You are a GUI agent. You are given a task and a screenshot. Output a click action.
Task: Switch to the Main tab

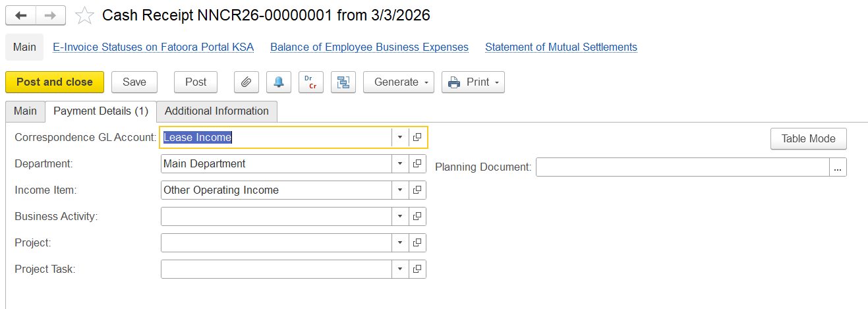click(x=25, y=111)
